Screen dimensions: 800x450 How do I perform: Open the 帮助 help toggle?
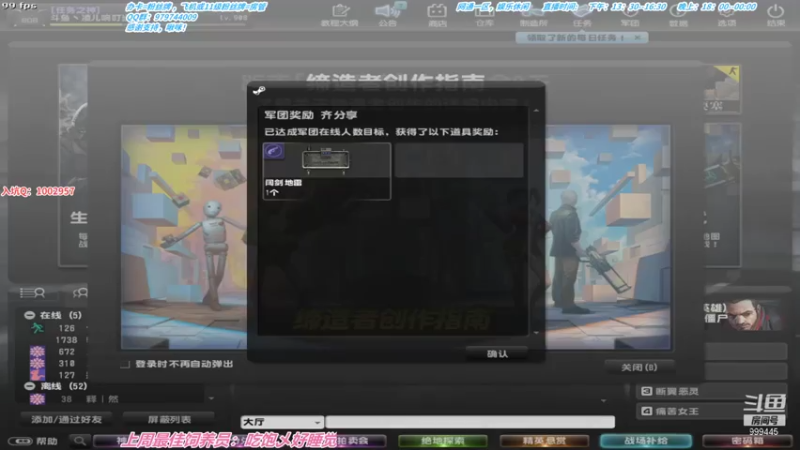[x=33, y=441]
